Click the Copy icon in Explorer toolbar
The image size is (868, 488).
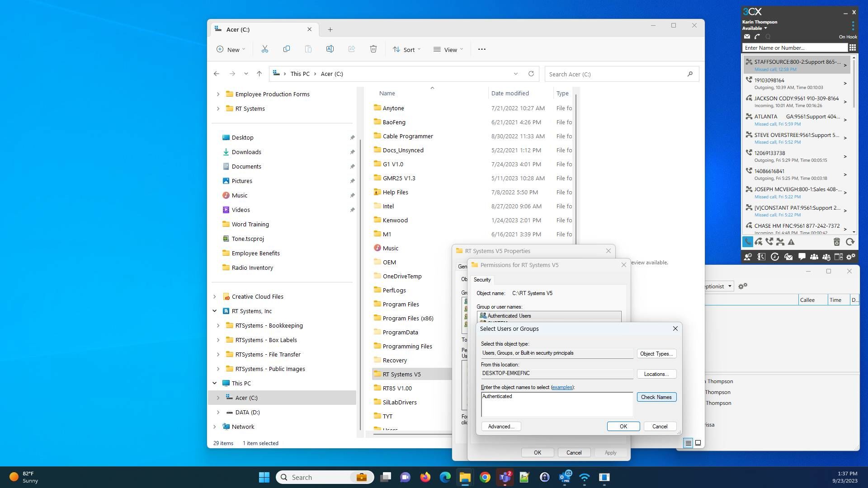click(x=287, y=49)
